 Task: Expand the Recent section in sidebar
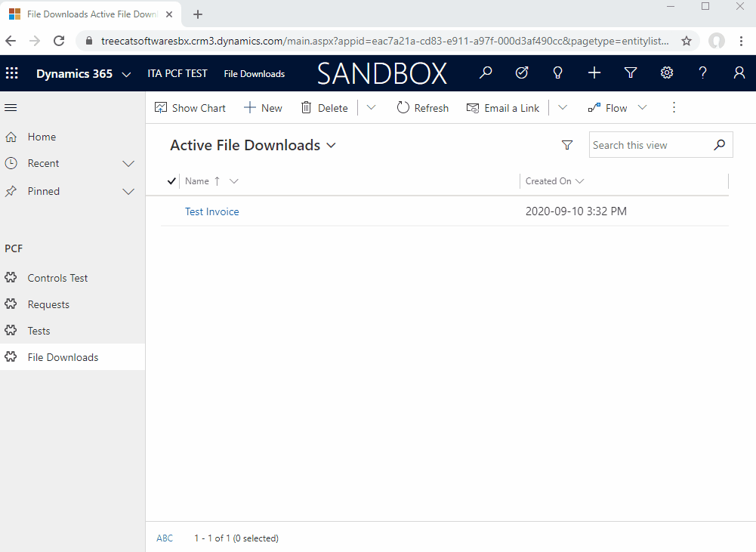(x=128, y=163)
